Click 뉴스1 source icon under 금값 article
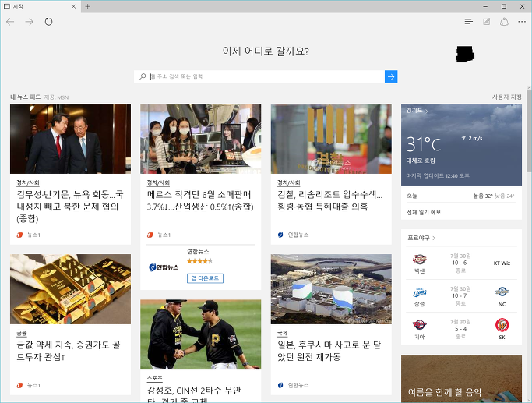Viewport: 532px width, 403px height. [19, 385]
